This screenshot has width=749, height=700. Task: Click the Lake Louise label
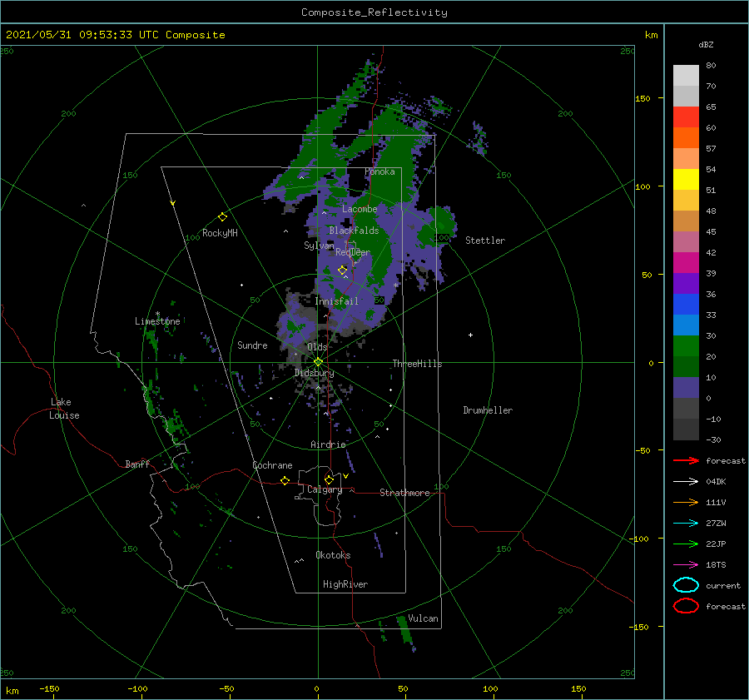(64, 409)
